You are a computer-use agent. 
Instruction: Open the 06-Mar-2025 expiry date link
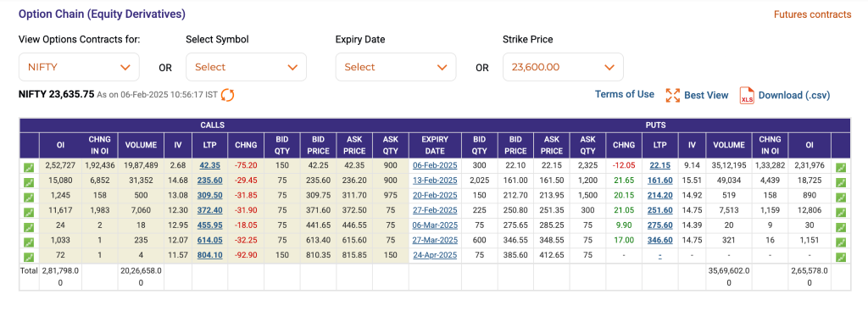coord(435,225)
